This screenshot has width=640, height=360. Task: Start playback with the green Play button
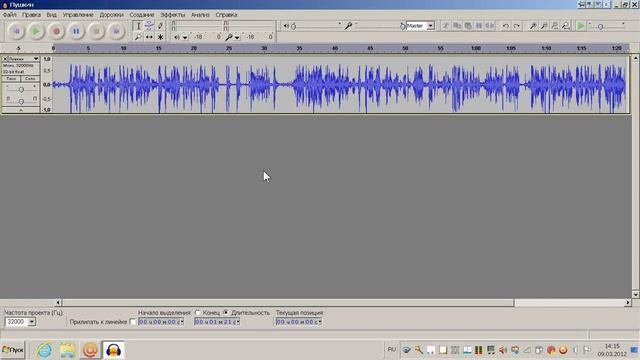coord(36,31)
